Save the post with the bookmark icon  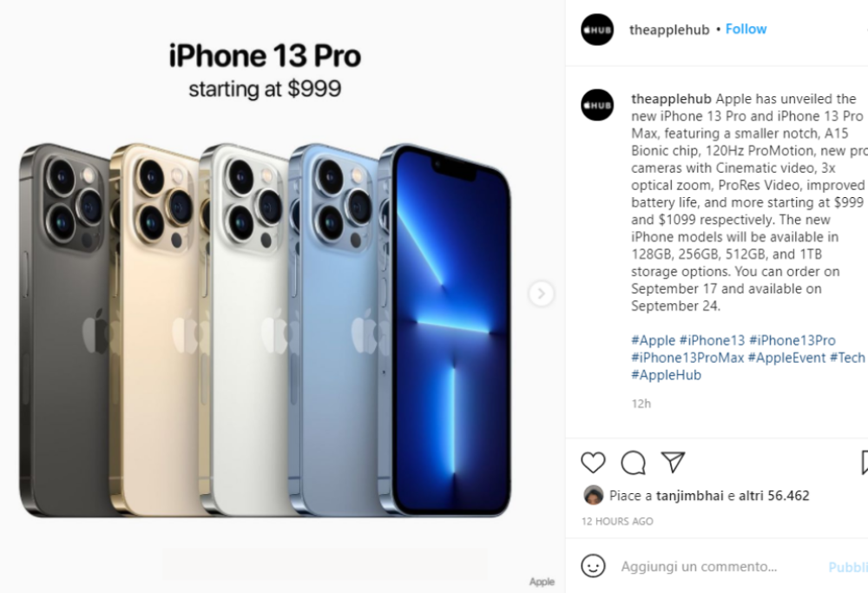865,462
